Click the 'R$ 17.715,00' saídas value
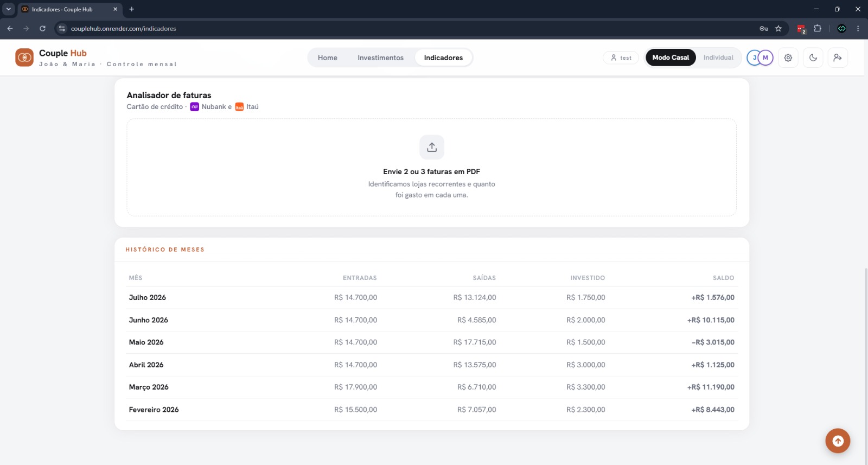 pyautogui.click(x=475, y=342)
